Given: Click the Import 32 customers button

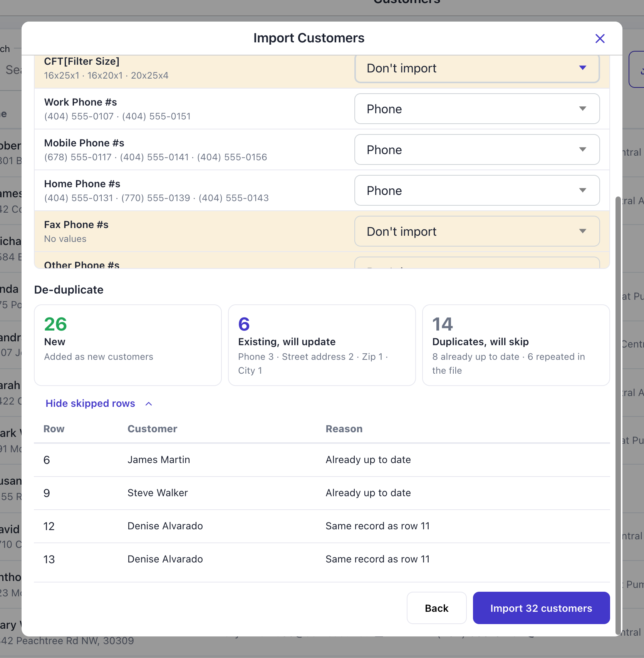Looking at the screenshot, I should point(541,608).
